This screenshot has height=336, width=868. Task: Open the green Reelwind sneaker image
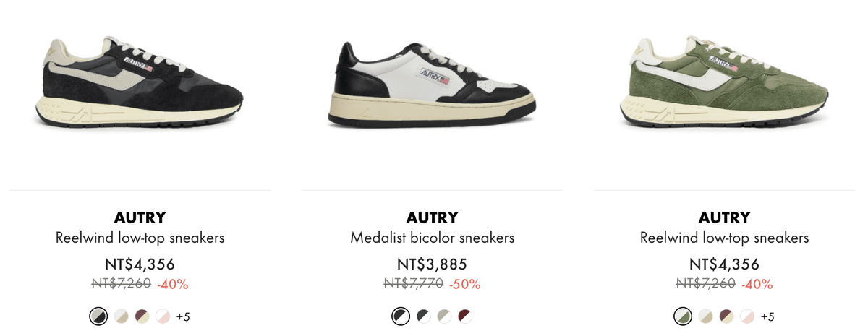724,81
